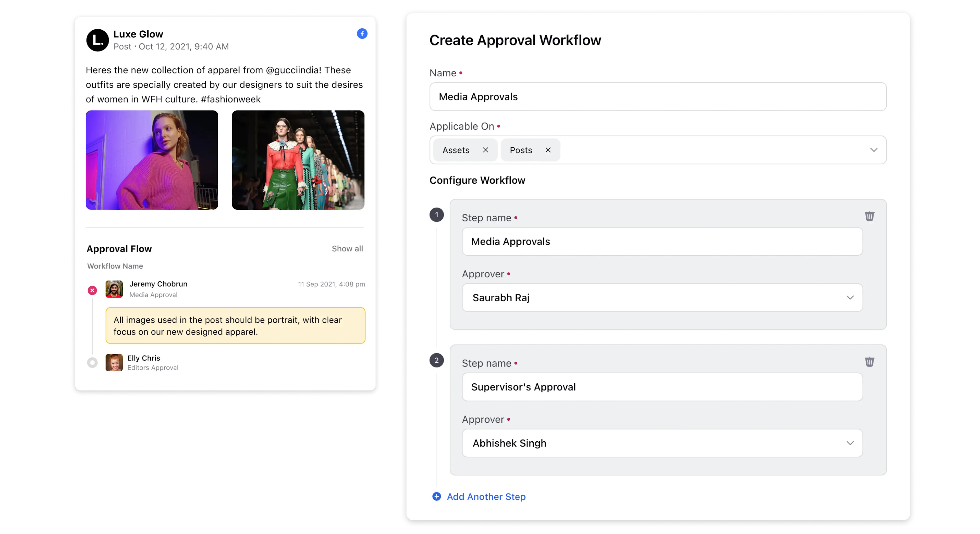Remove the Posts tag with its X
This screenshot has width=980, height=534.
tap(548, 150)
